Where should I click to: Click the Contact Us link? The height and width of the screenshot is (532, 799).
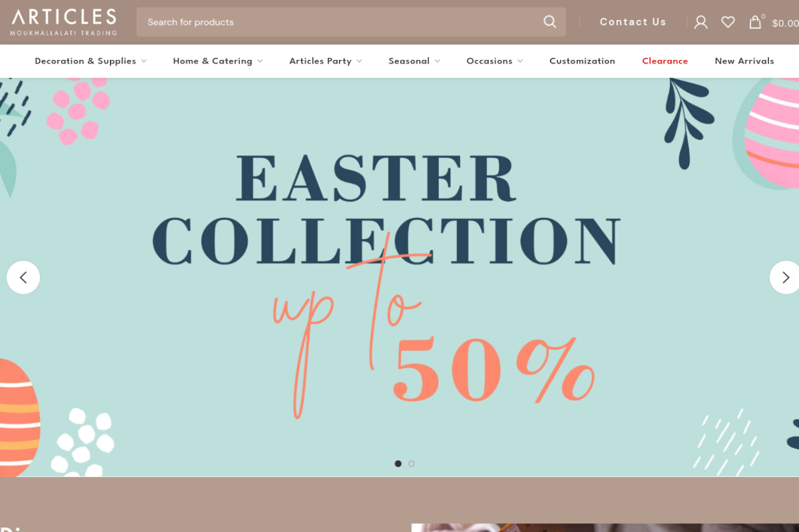pos(633,22)
